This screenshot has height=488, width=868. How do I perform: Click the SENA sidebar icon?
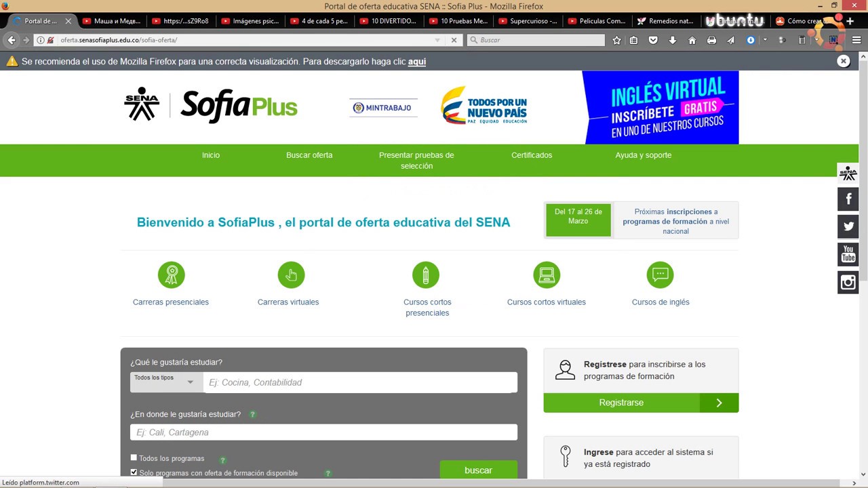[x=848, y=173]
